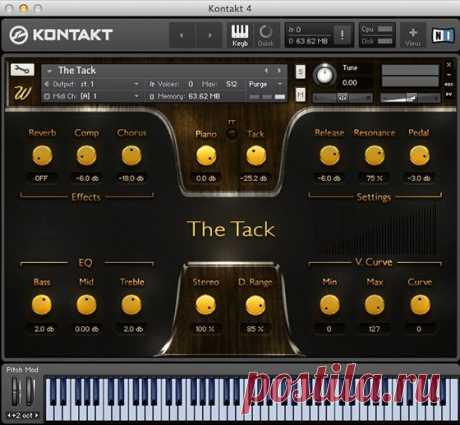Solo The Tack instrument
Image resolution: width=460 pixels, height=425 pixels.
tap(300, 72)
